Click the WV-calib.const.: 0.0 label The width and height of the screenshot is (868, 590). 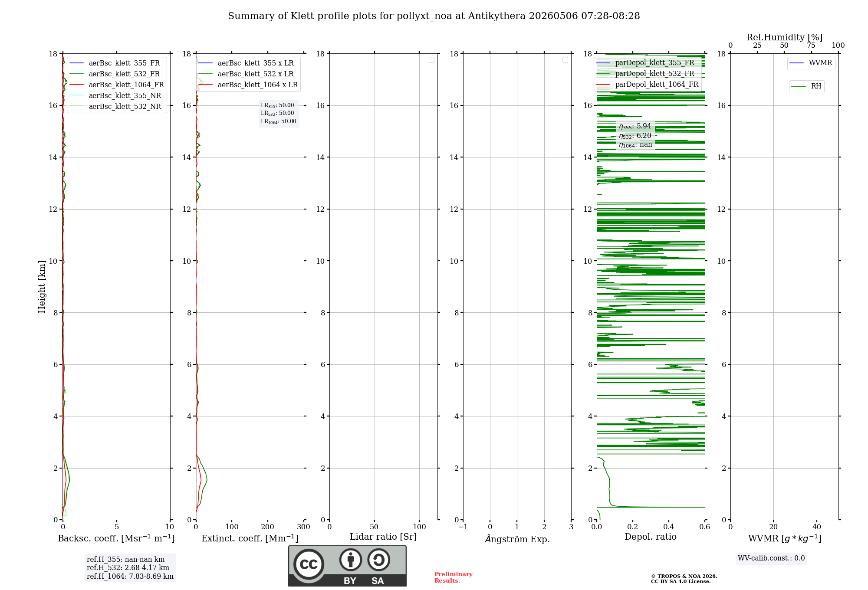(771, 558)
